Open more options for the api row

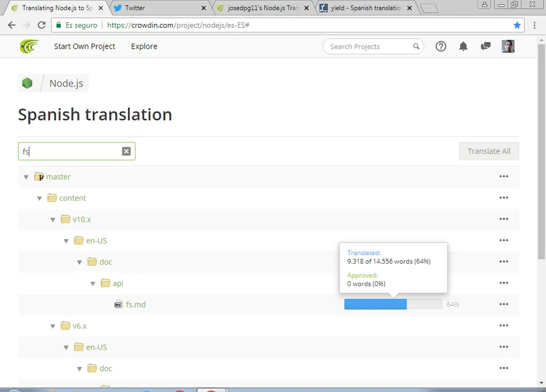tap(503, 283)
